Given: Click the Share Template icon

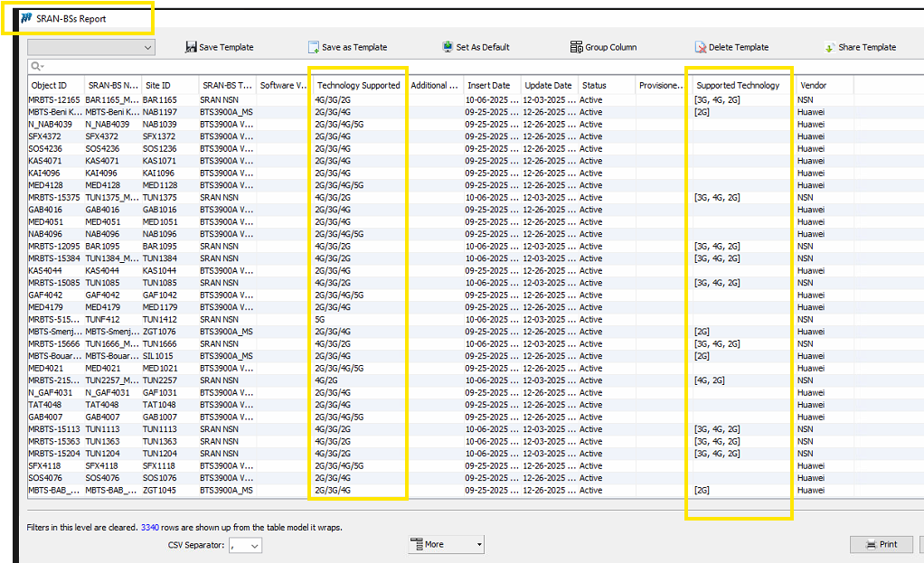Looking at the screenshot, I should pyautogui.click(x=829, y=47).
